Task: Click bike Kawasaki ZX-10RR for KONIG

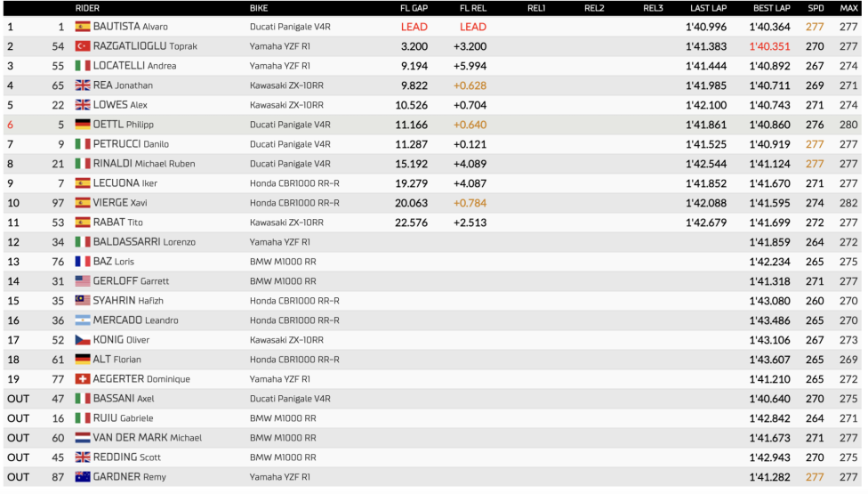Action: pyautogui.click(x=286, y=340)
